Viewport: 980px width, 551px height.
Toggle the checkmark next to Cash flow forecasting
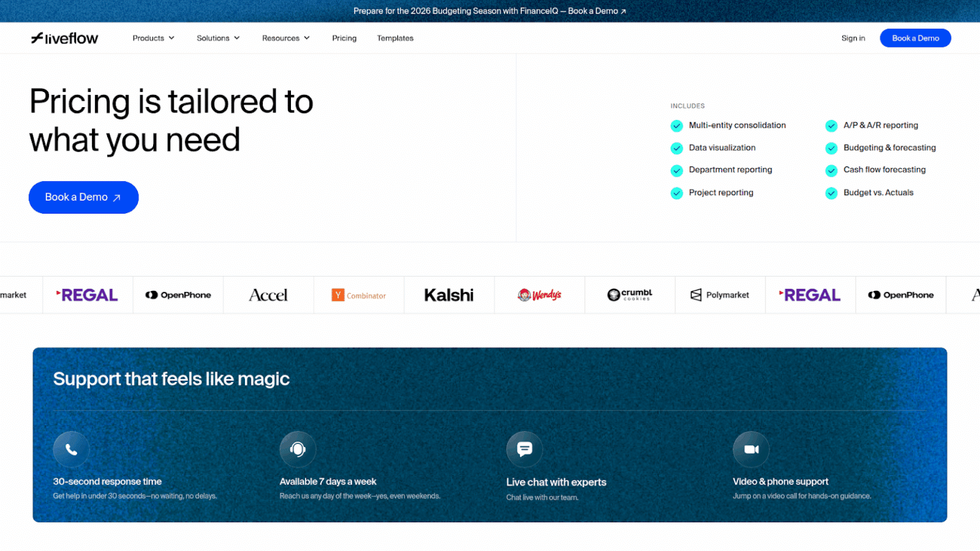(831, 170)
